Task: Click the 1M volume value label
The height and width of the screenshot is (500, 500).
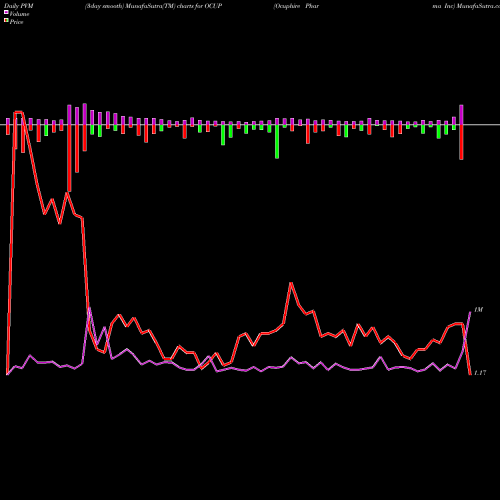Action: (478, 310)
